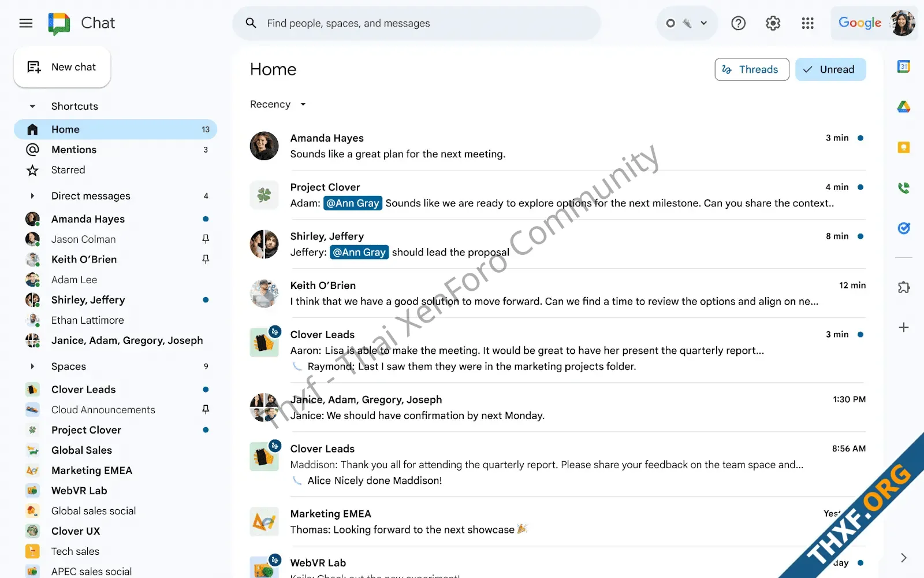
Task: Click the Mentions at-sign icon
Action: [33, 150]
